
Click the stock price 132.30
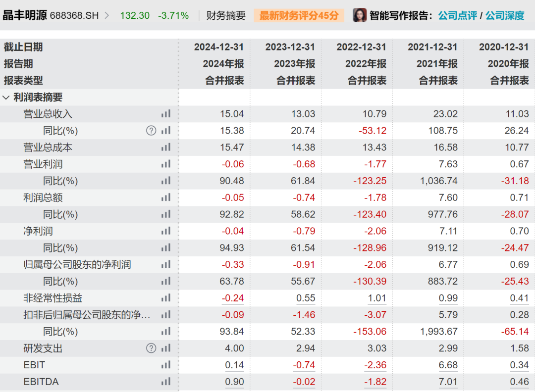click(135, 16)
